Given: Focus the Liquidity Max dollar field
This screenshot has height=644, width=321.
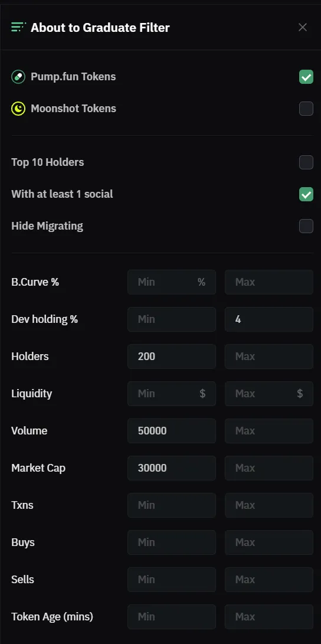Looking at the screenshot, I should click(x=269, y=394).
